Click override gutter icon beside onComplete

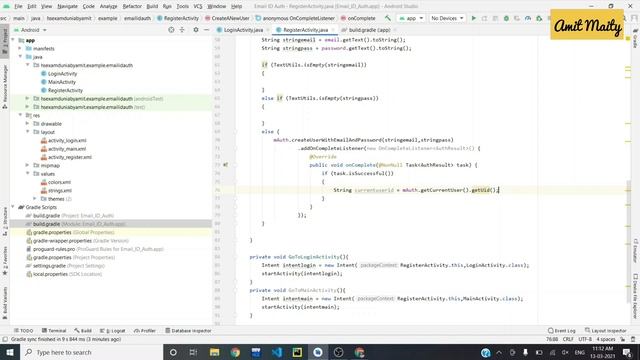(225, 165)
